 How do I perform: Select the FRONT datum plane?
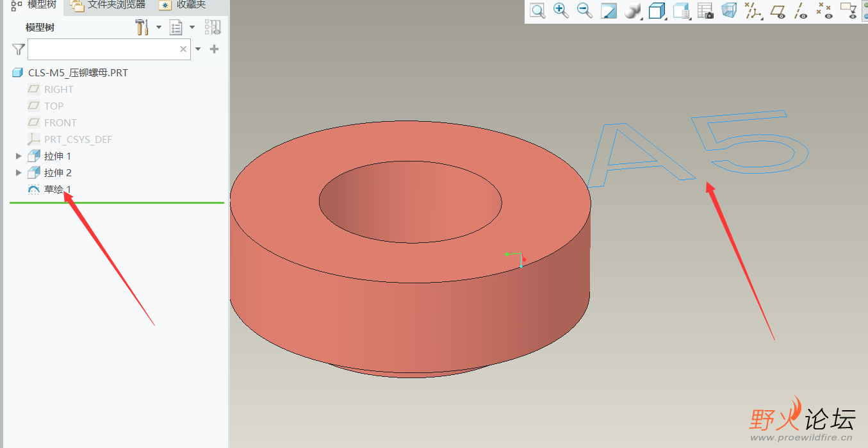pyautogui.click(x=60, y=122)
